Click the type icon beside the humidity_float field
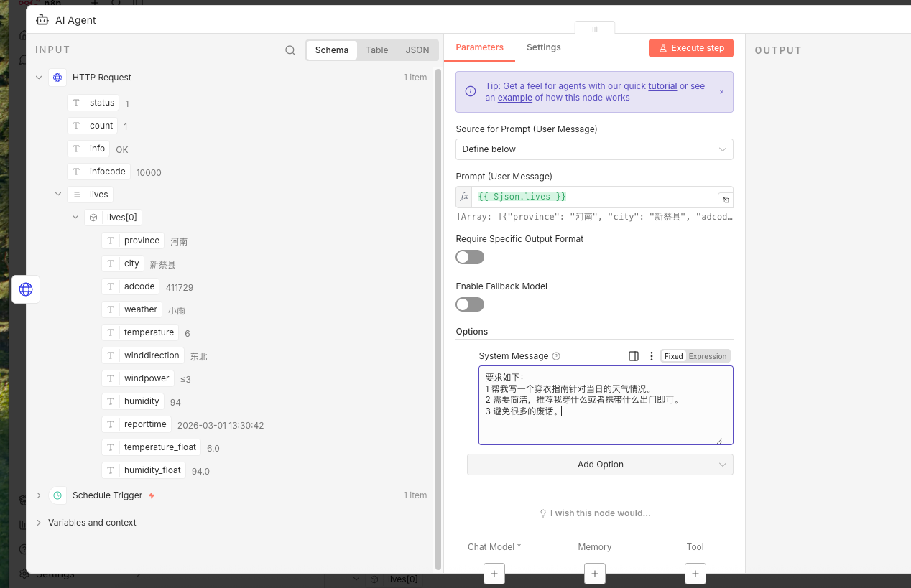911x588 pixels. pos(111,470)
